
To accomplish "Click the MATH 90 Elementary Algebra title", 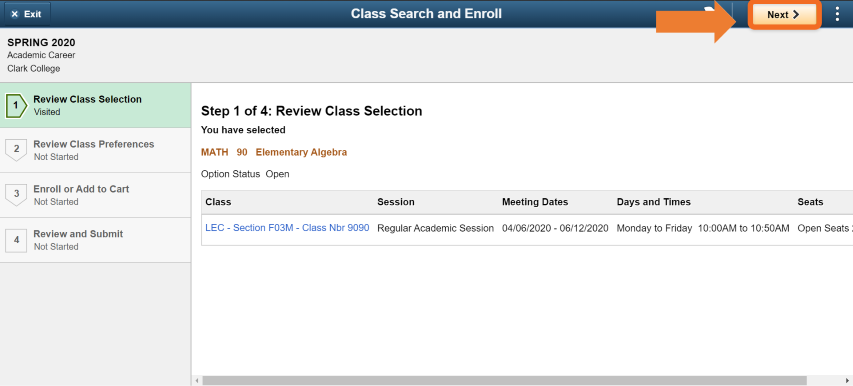I will point(274,152).
